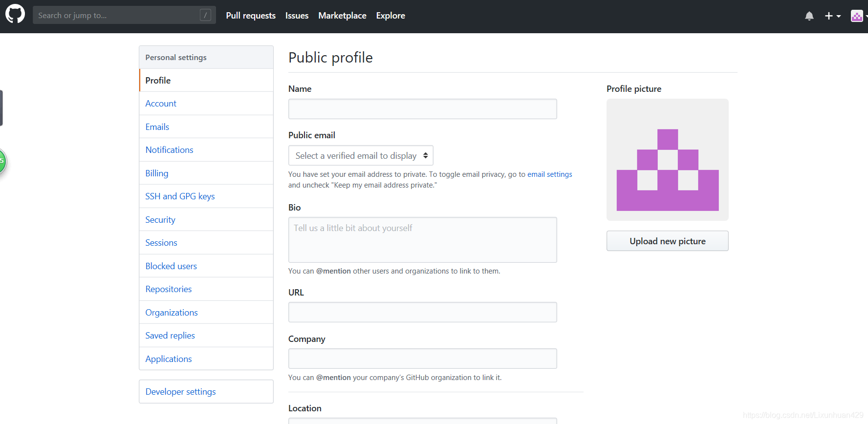Open Billing settings

[206, 173]
